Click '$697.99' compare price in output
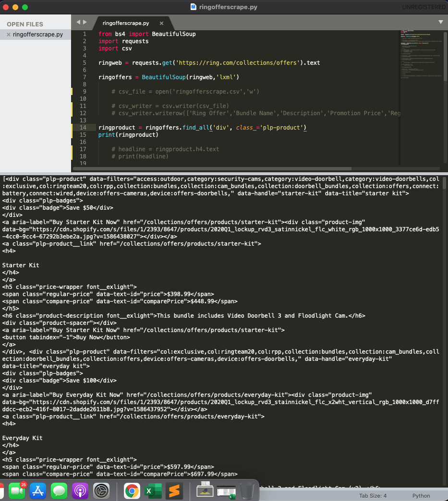Viewport: 448px width, 501px height. (x=203, y=474)
